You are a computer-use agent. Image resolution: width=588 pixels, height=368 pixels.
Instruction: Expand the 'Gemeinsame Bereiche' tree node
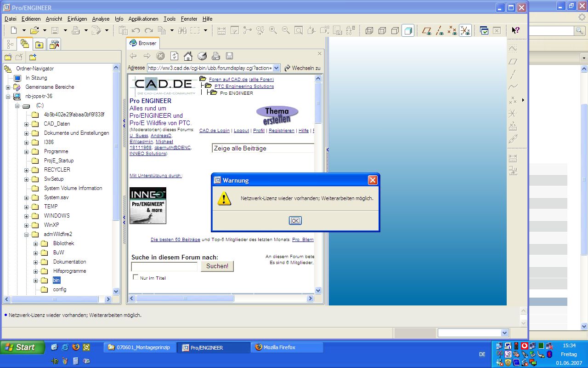pos(8,87)
